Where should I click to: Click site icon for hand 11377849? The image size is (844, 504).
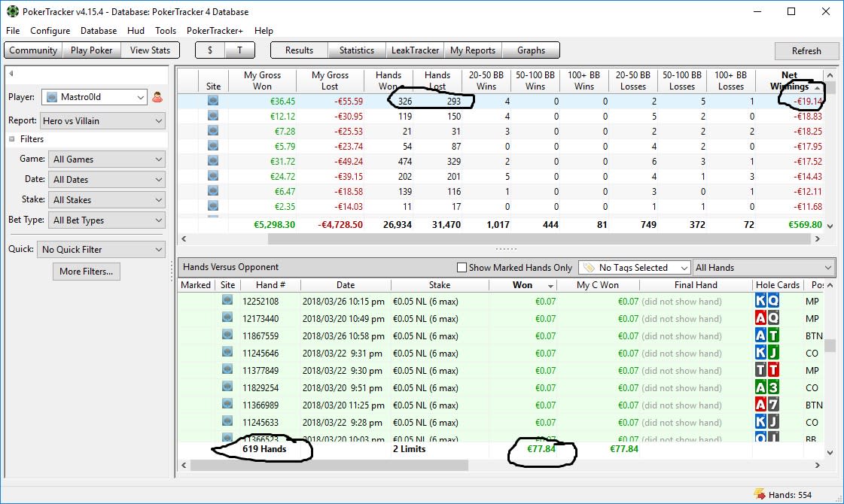pos(227,369)
